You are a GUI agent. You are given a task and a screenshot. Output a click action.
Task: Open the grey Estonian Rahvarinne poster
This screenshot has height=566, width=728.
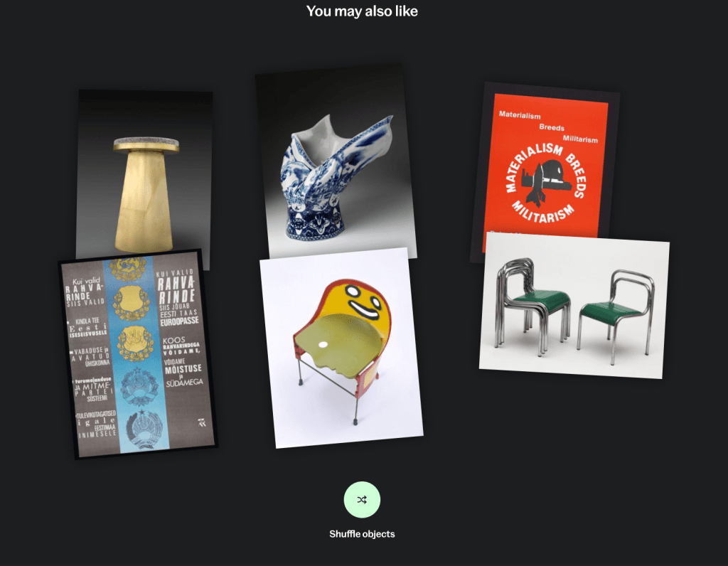[x=138, y=354]
